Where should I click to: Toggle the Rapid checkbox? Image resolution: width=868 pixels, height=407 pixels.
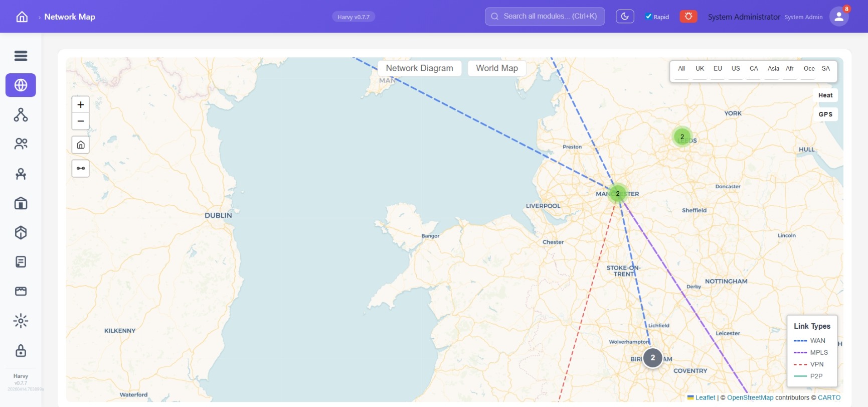tap(648, 17)
